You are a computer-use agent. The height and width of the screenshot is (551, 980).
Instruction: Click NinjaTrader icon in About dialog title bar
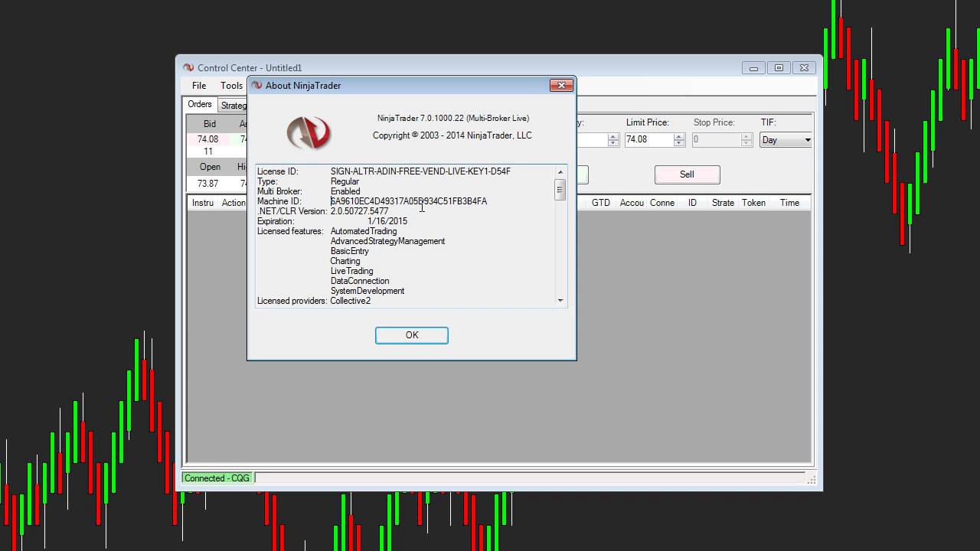pos(256,86)
